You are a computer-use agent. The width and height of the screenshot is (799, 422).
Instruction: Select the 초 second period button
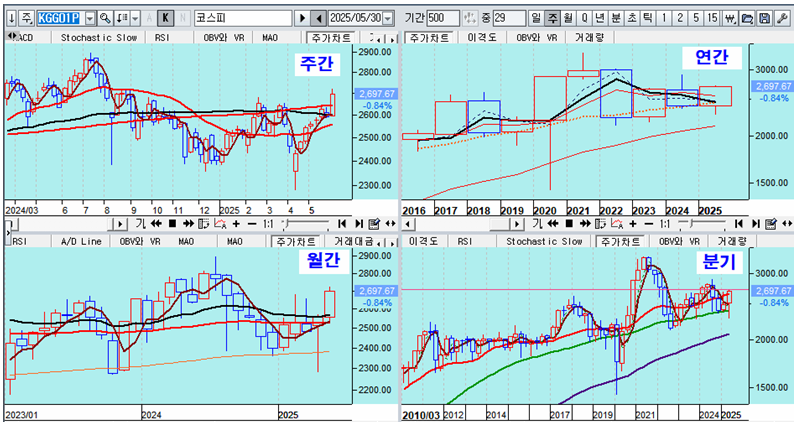pyautogui.click(x=632, y=18)
